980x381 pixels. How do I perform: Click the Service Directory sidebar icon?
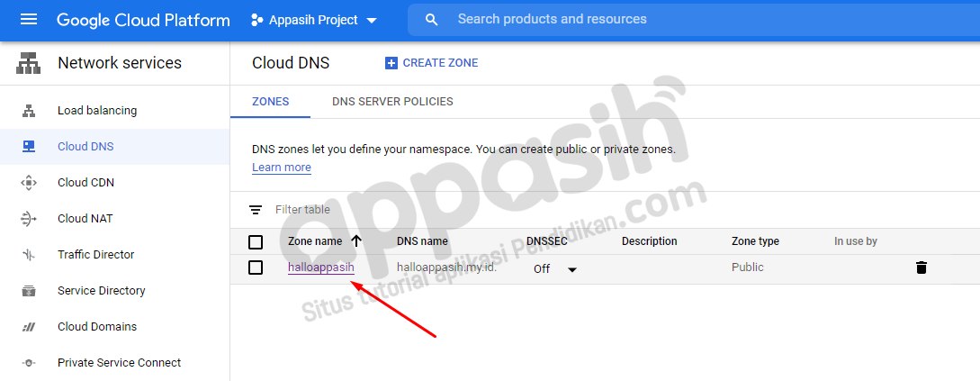pyautogui.click(x=29, y=291)
